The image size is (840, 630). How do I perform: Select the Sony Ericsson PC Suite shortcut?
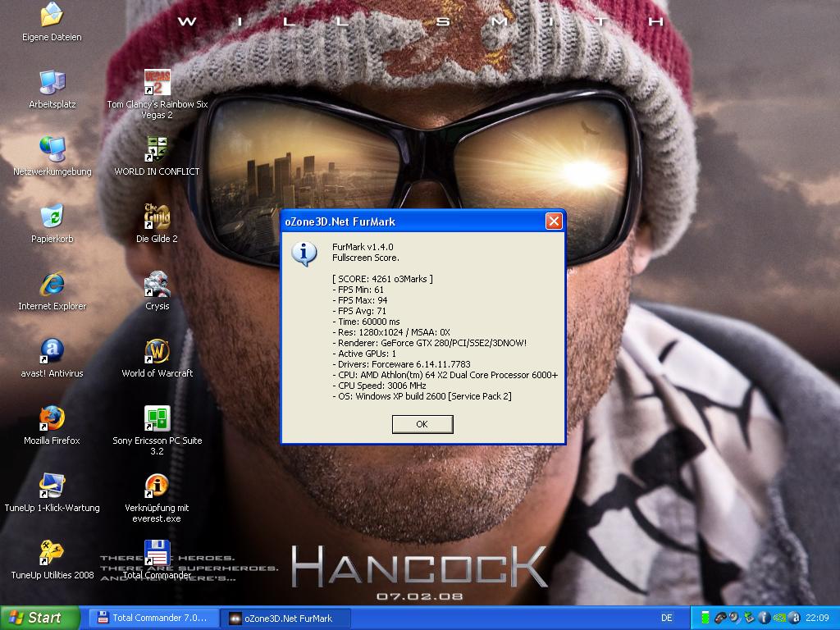[157, 430]
